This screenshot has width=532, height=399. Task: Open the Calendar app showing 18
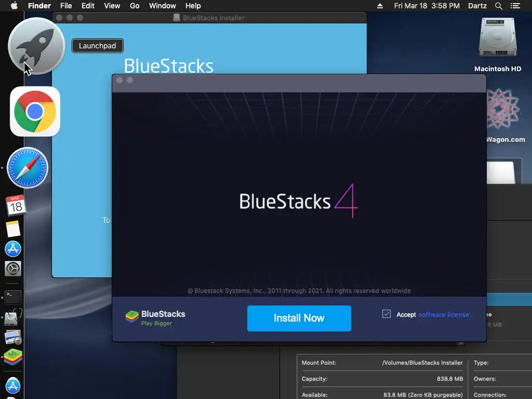click(x=16, y=205)
